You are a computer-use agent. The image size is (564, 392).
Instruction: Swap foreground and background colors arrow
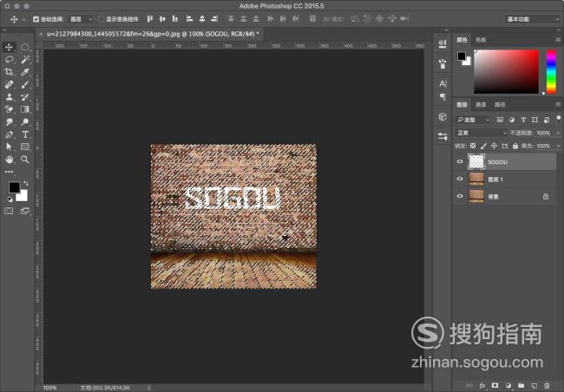coord(25,183)
